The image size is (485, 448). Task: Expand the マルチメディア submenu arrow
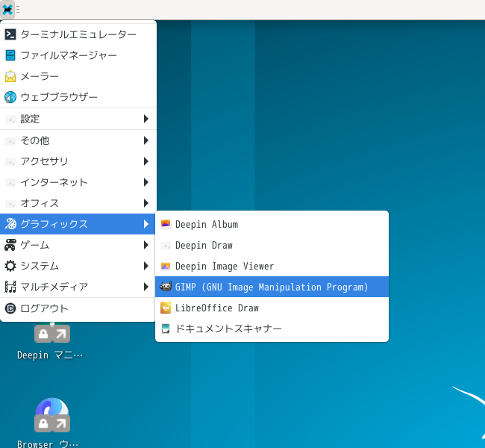point(146,287)
